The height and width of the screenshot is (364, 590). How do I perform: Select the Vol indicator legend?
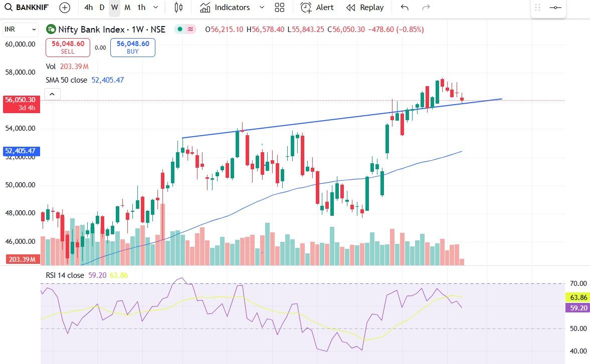(x=51, y=67)
